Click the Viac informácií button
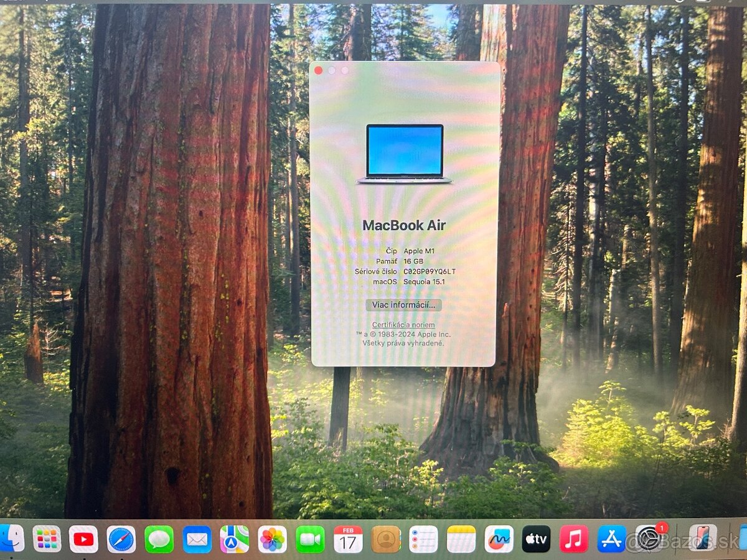The image size is (747, 560). [x=403, y=305]
